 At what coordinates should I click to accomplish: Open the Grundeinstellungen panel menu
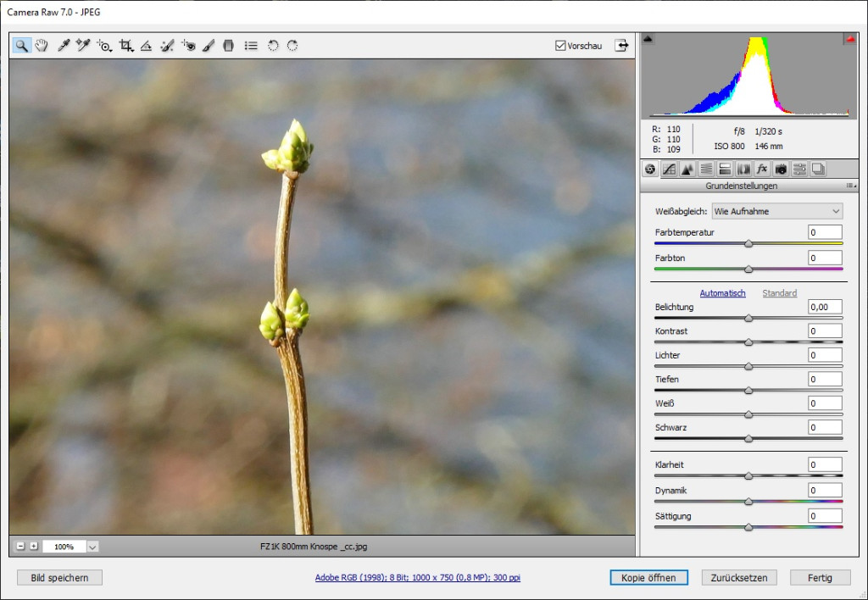[x=851, y=186]
